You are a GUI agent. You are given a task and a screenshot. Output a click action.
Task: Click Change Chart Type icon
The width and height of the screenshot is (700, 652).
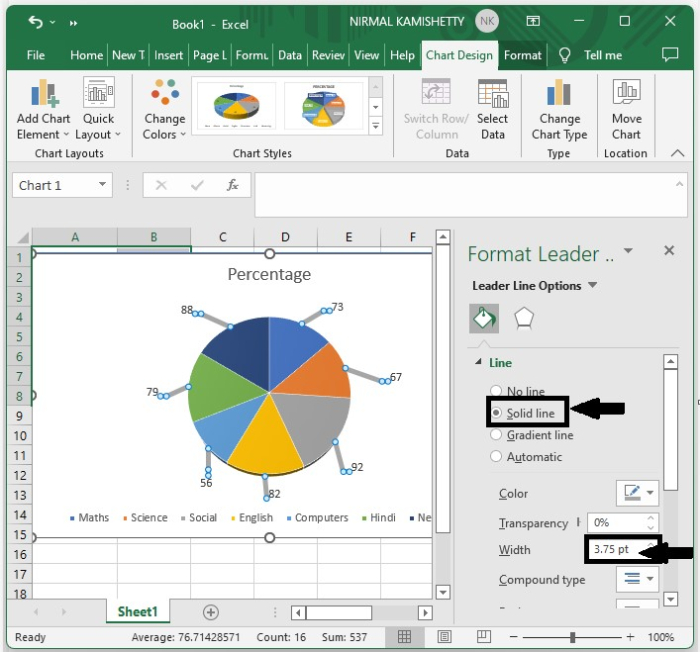click(558, 93)
